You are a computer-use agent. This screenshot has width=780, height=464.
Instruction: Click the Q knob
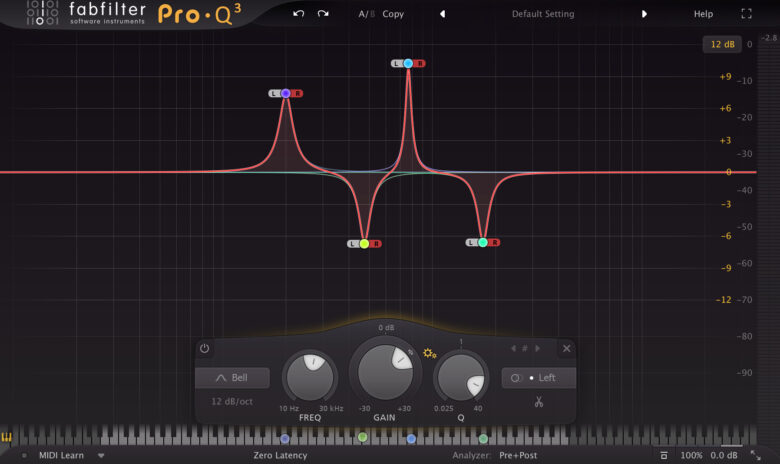point(461,376)
